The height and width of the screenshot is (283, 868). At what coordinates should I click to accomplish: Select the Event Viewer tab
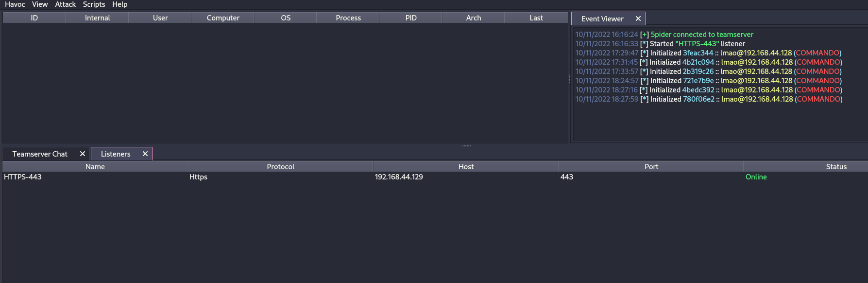click(x=602, y=19)
